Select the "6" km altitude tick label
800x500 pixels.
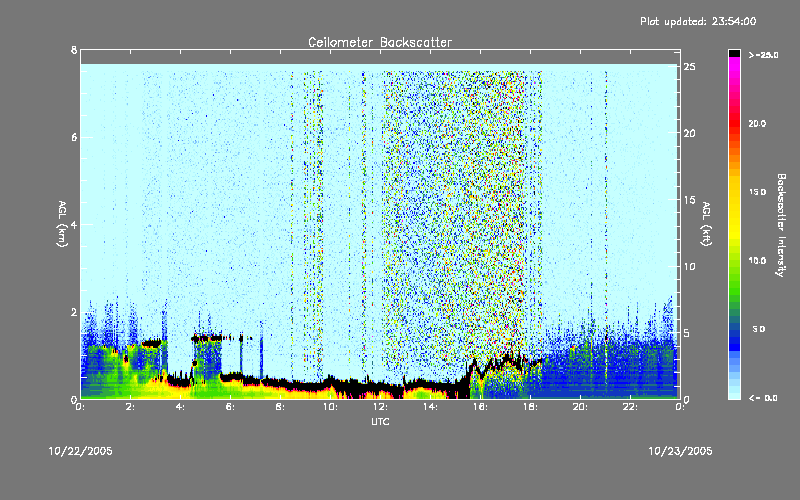(74, 138)
